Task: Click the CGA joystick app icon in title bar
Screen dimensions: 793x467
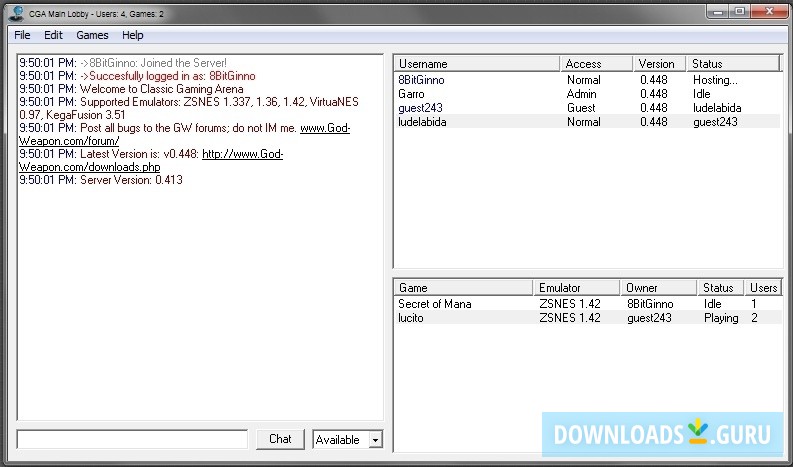Action: [16, 13]
